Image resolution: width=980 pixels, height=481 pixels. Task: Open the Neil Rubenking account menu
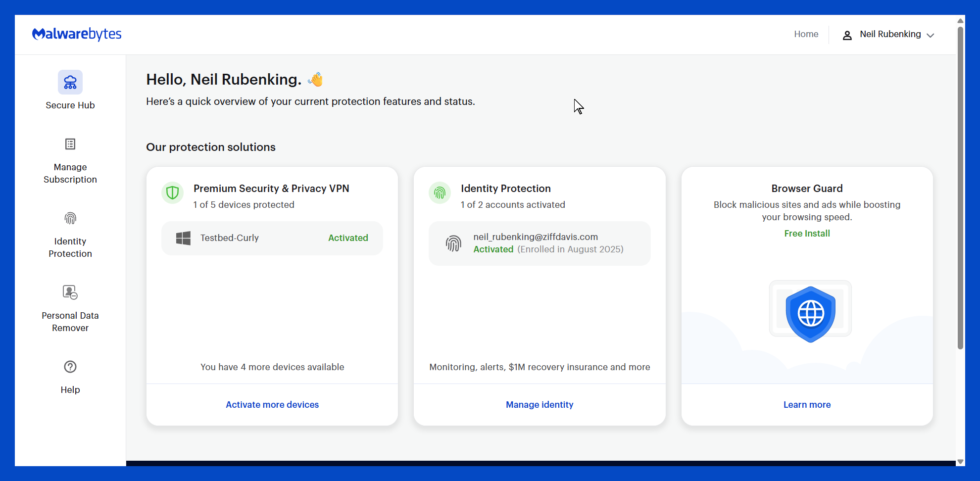(888, 35)
